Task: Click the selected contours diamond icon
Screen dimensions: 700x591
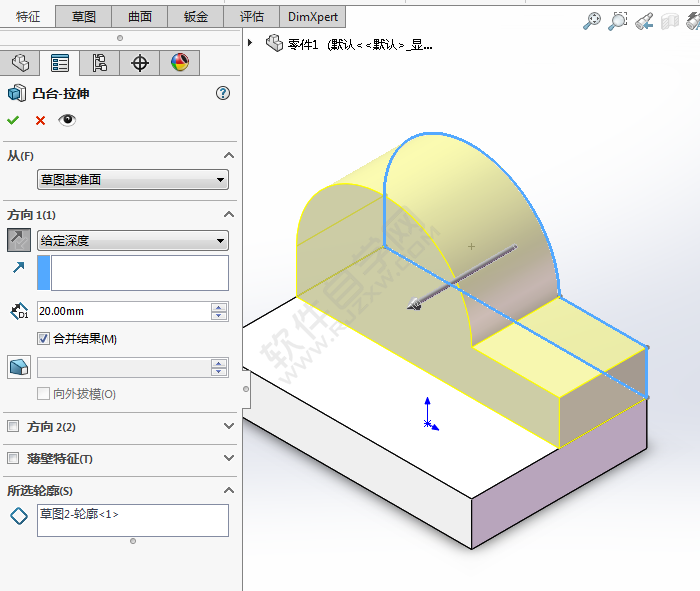Action: click(x=19, y=516)
